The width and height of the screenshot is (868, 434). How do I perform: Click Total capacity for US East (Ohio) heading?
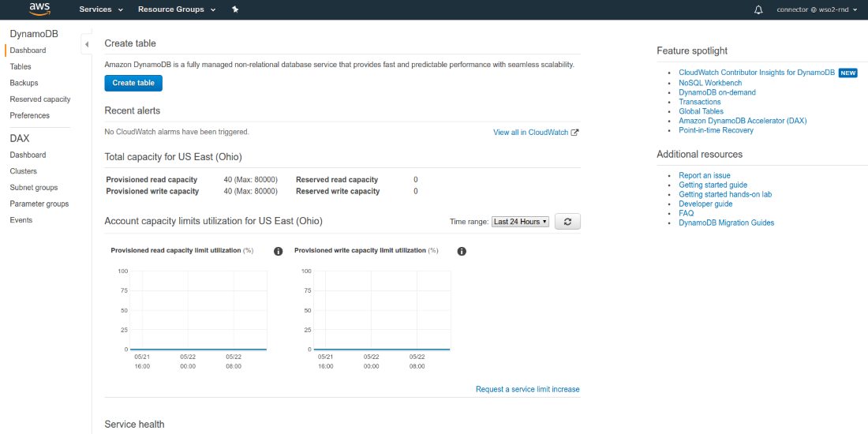[x=174, y=157]
